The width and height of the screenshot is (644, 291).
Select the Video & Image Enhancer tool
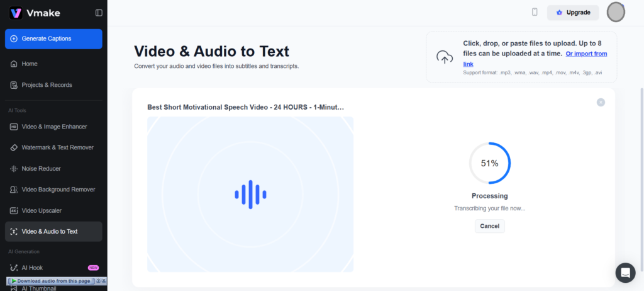(x=54, y=127)
